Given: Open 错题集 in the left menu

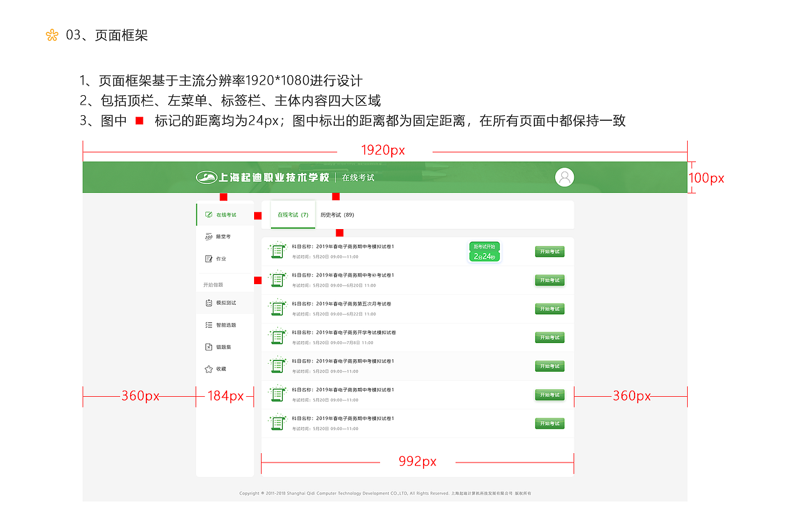Looking at the screenshot, I should pyautogui.click(x=225, y=347).
